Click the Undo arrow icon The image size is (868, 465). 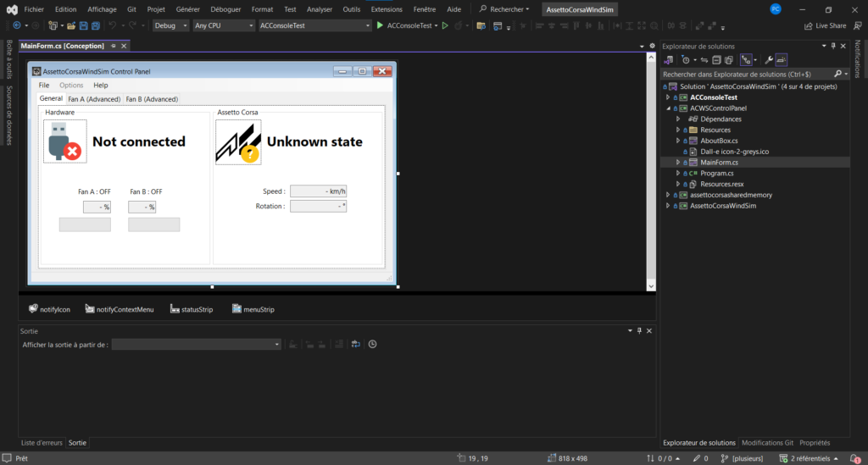click(x=113, y=25)
